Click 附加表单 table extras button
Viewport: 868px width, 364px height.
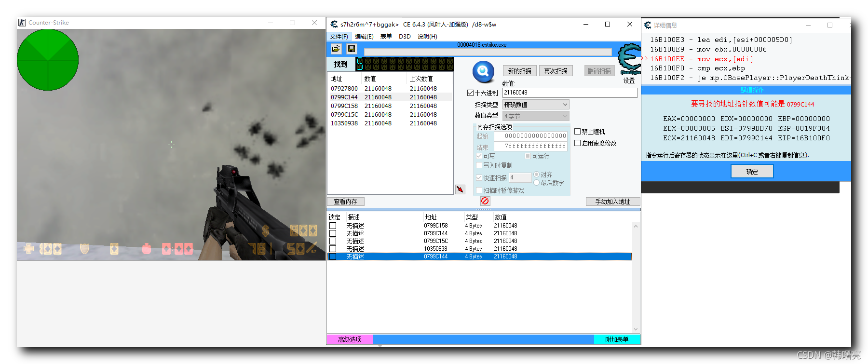point(617,339)
